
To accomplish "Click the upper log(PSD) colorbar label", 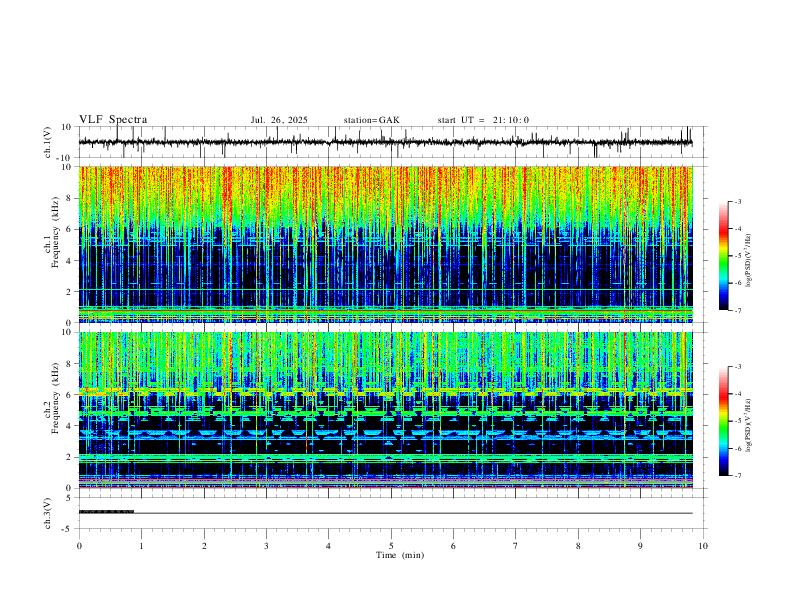I will [x=749, y=261].
